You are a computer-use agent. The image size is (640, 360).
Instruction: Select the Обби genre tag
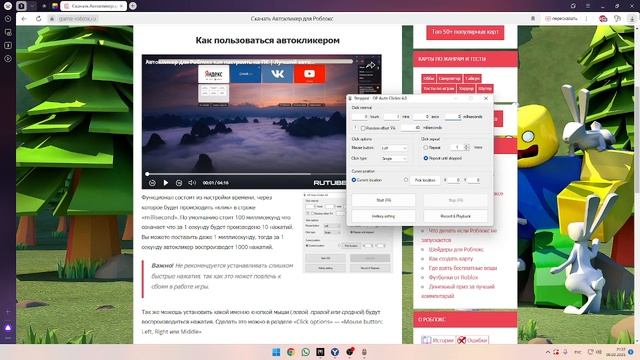tap(428, 78)
